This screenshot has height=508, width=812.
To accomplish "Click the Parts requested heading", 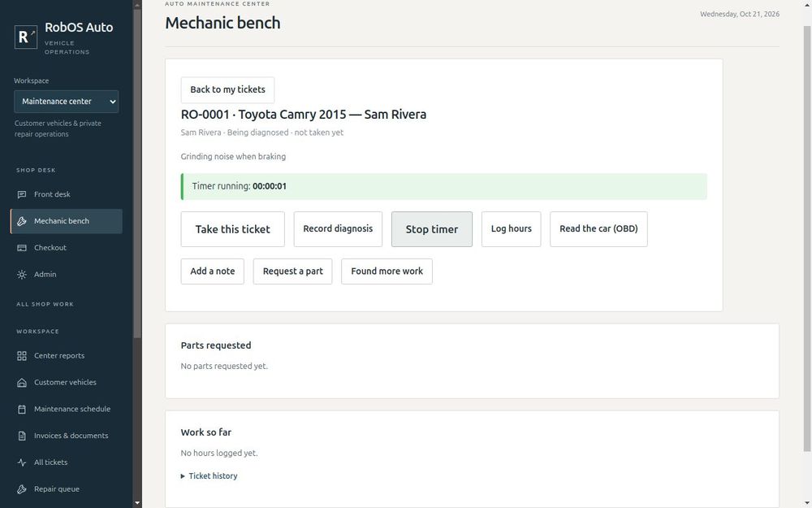I will pyautogui.click(x=216, y=345).
